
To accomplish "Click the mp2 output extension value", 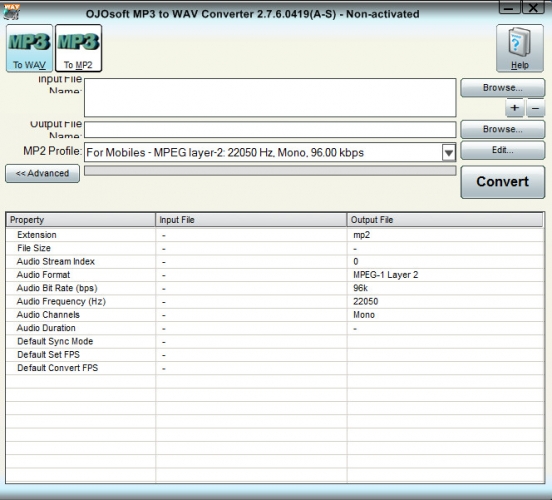I will tap(362, 235).
